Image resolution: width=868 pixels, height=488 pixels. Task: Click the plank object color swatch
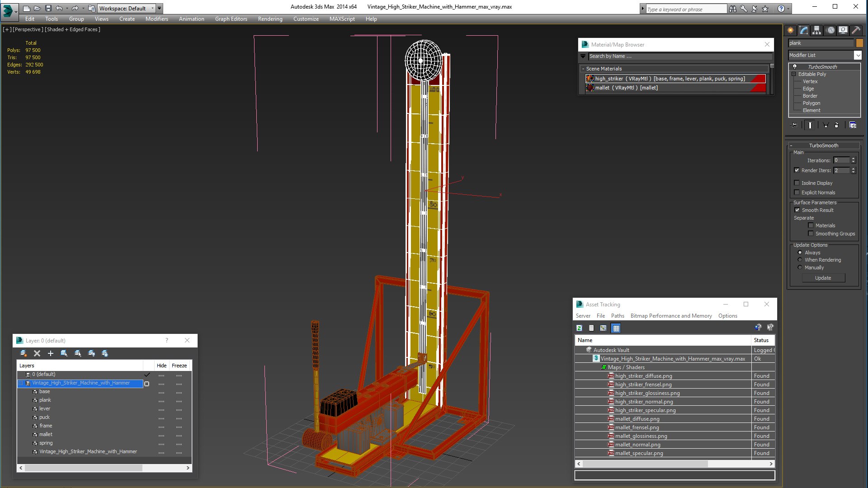pos(859,43)
